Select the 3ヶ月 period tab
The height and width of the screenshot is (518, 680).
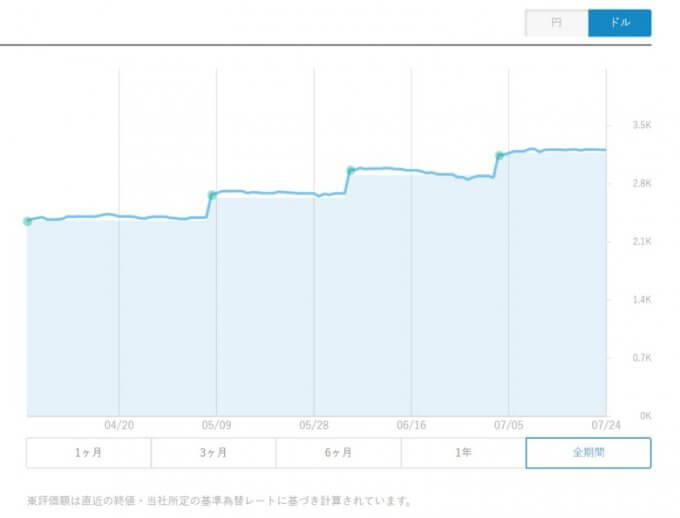tap(213, 453)
